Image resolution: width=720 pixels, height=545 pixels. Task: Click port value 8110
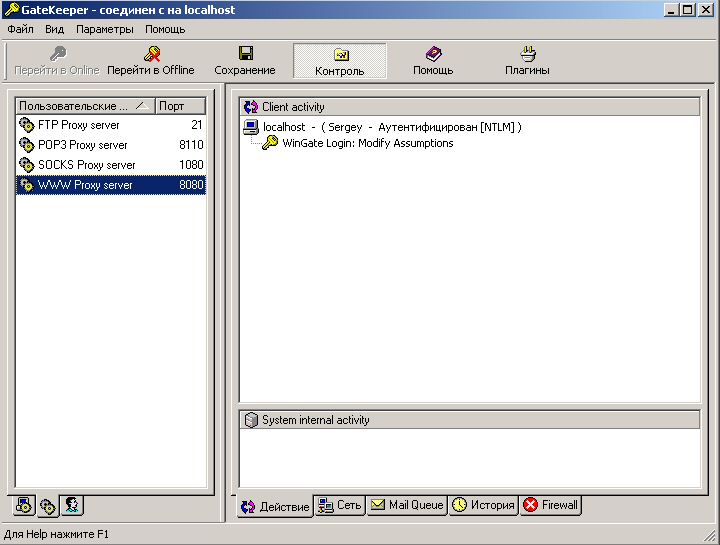tap(191, 145)
